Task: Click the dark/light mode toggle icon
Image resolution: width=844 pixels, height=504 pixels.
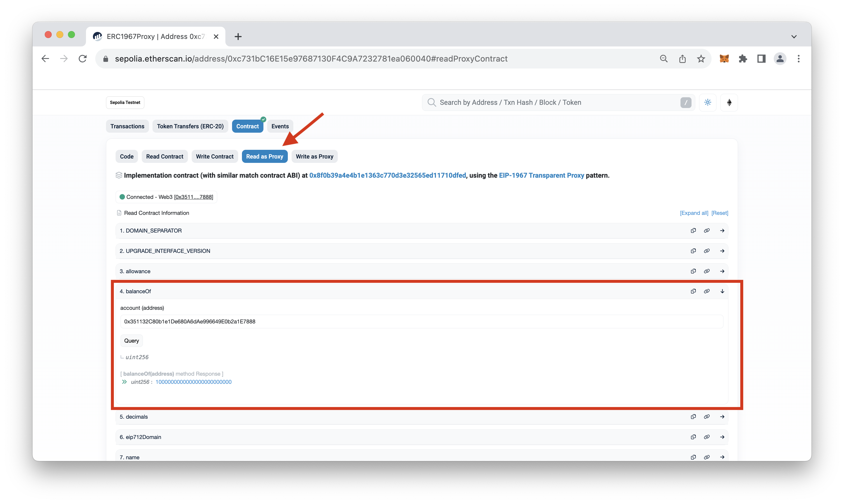Action: [x=708, y=102]
